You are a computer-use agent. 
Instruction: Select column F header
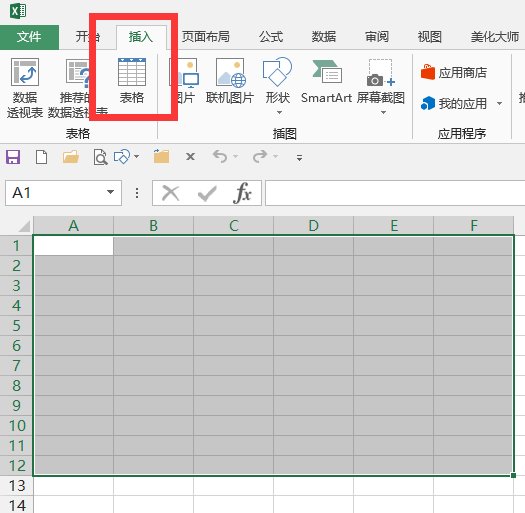click(x=473, y=225)
